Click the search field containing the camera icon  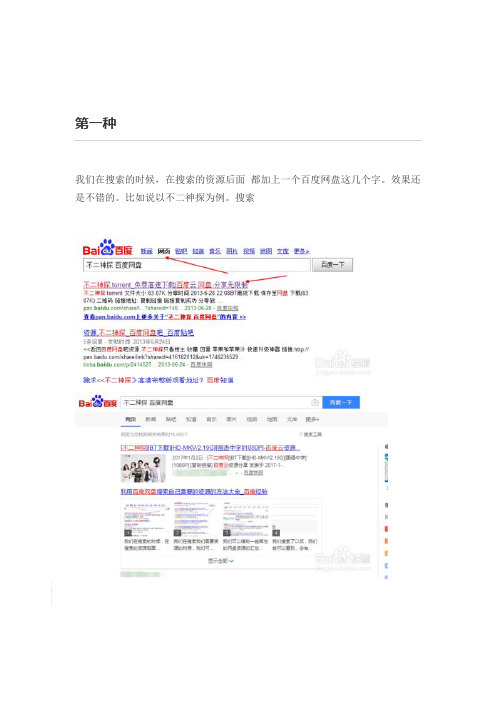pos(221,402)
